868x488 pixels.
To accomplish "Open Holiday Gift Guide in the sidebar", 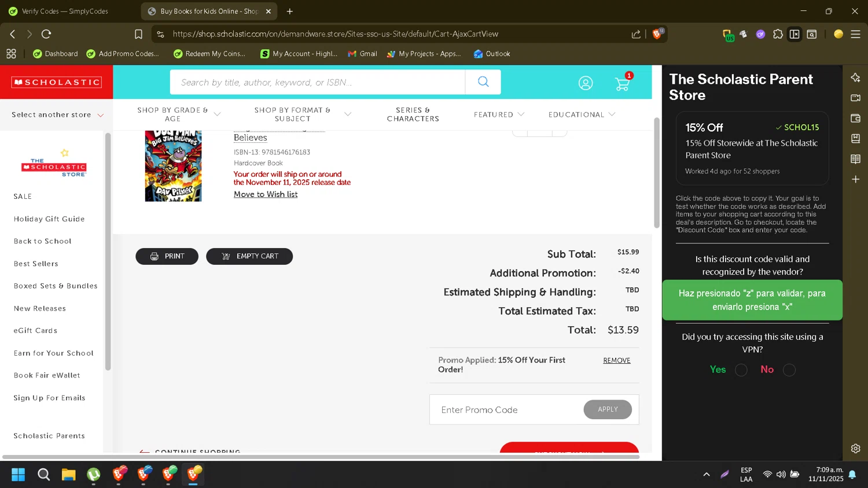I will tap(49, 219).
